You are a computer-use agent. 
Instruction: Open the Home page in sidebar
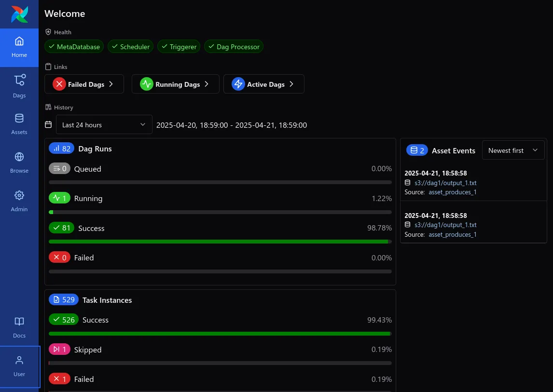19,48
